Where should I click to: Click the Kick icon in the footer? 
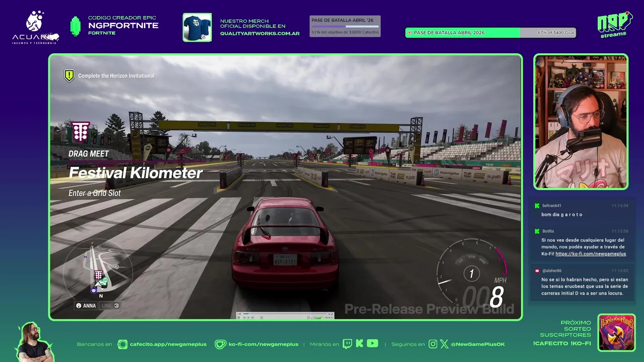coord(359,344)
